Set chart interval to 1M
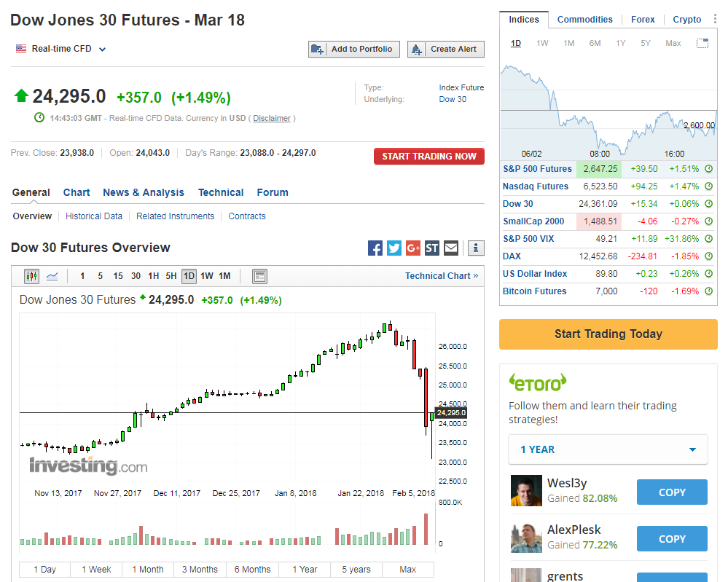Viewport: 728px width, 582px height. coord(224,276)
